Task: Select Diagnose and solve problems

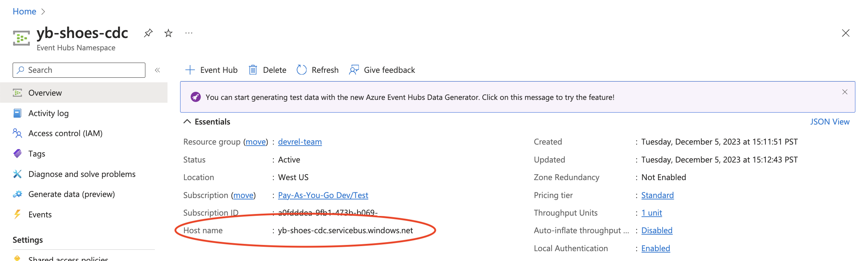Action: click(82, 174)
